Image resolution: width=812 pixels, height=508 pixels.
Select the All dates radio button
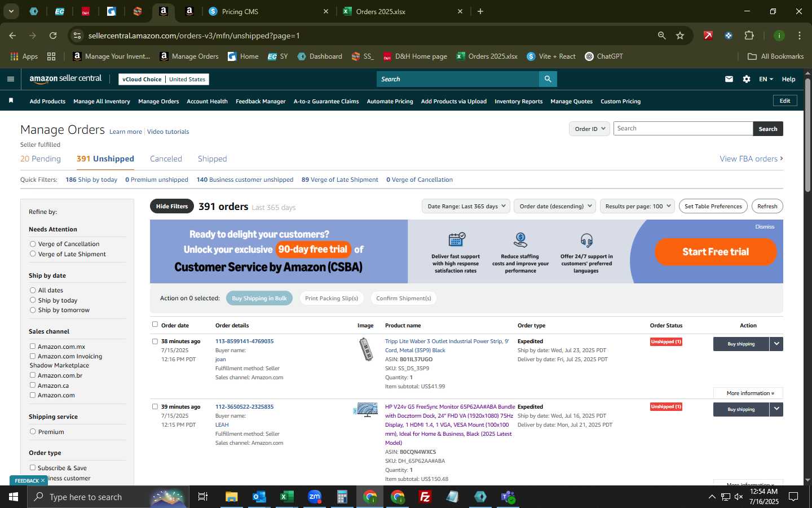pos(33,290)
